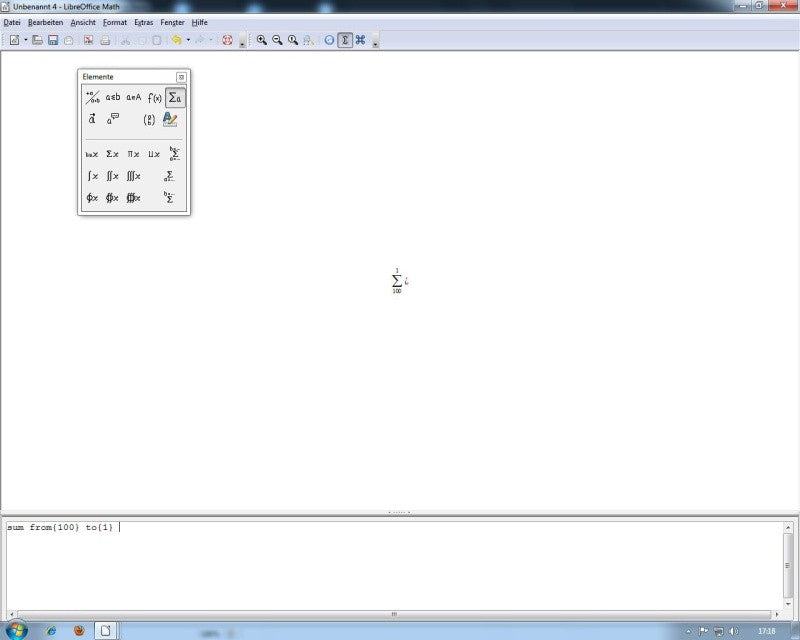Open the Functions category f(x)
The image size is (800, 640).
pyautogui.click(x=155, y=97)
